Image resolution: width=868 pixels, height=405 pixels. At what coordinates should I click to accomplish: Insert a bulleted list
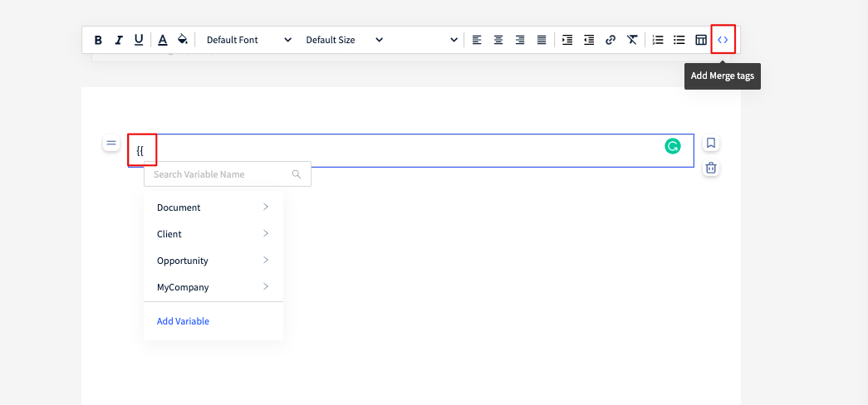click(679, 40)
